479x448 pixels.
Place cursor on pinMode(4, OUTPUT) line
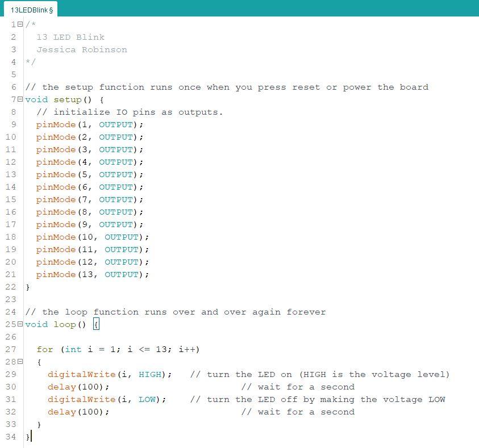90,162
